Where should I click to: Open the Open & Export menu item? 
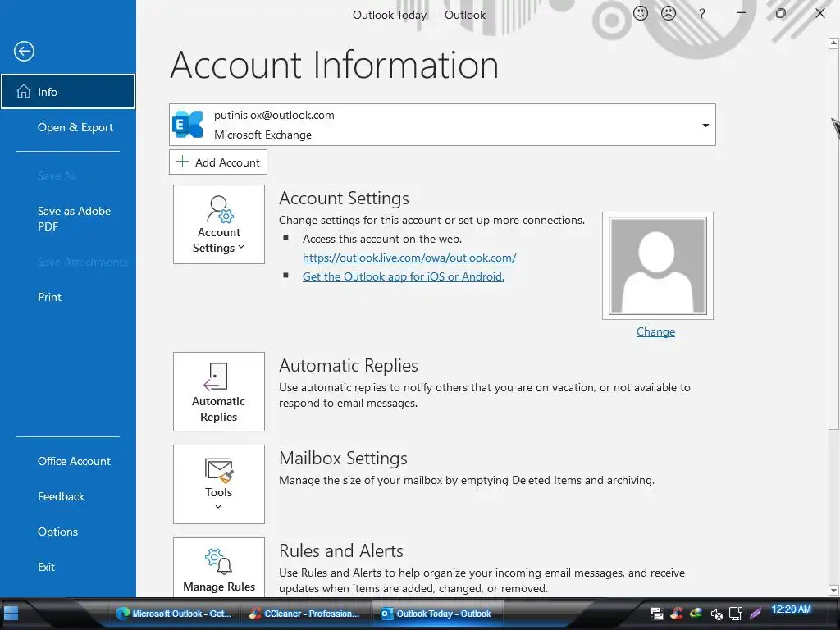(x=75, y=127)
